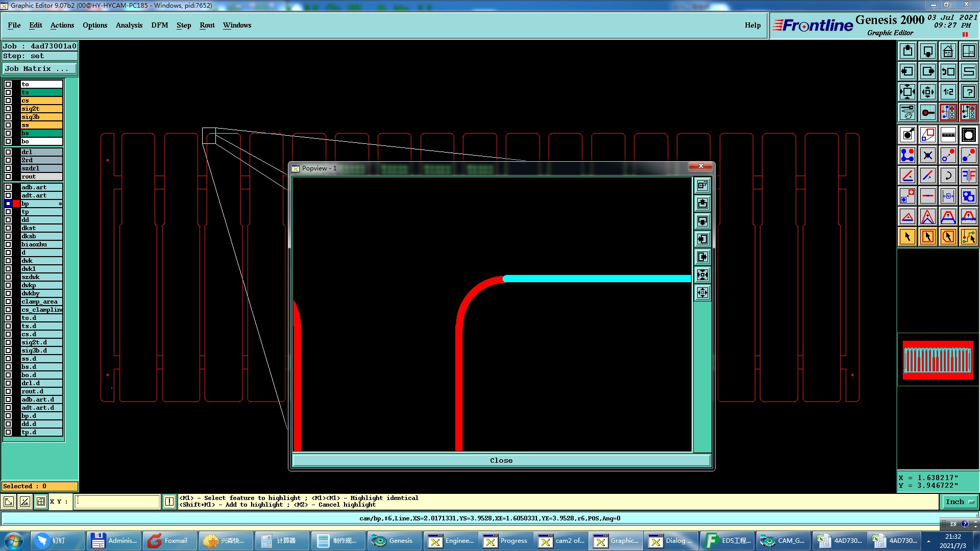
Task: Open the wrench tools settings icon
Action: (908, 112)
